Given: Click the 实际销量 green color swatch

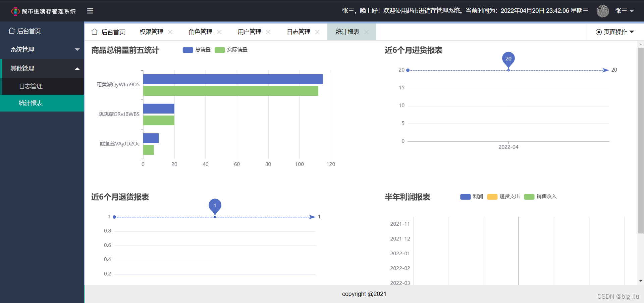Looking at the screenshot, I should tap(220, 50).
